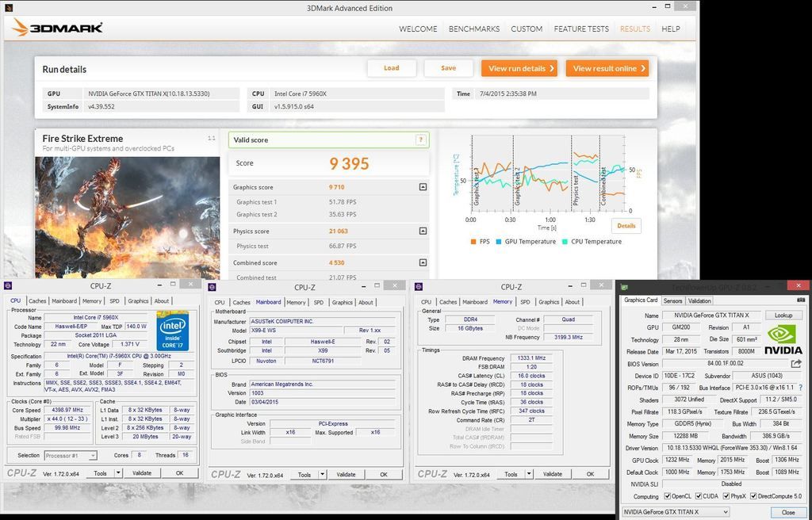This screenshot has width=812, height=520.
Task: Switch to Validation tab in GPU-Z
Action: [x=699, y=301]
